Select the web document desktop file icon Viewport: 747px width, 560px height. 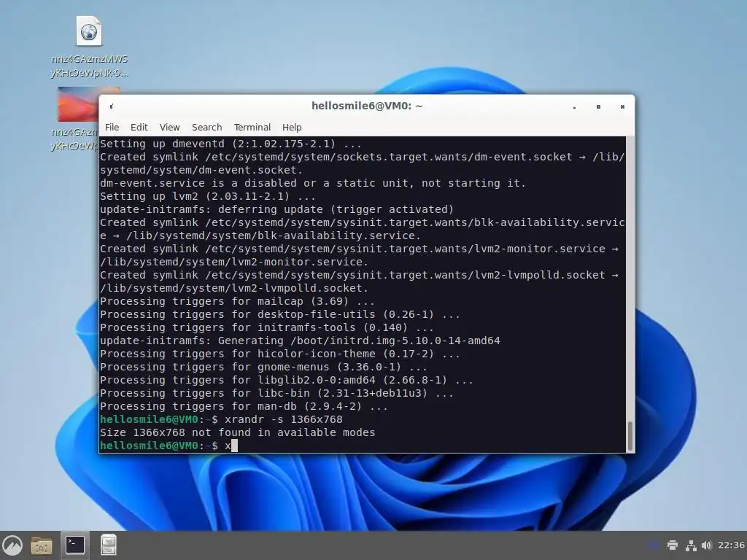pyautogui.click(x=89, y=47)
